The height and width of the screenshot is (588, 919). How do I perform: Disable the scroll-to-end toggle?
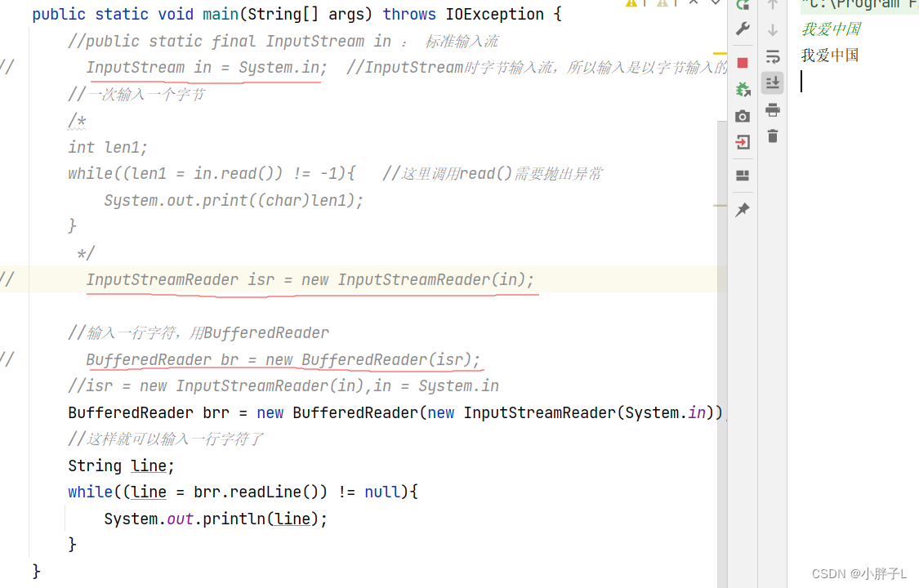coord(772,82)
